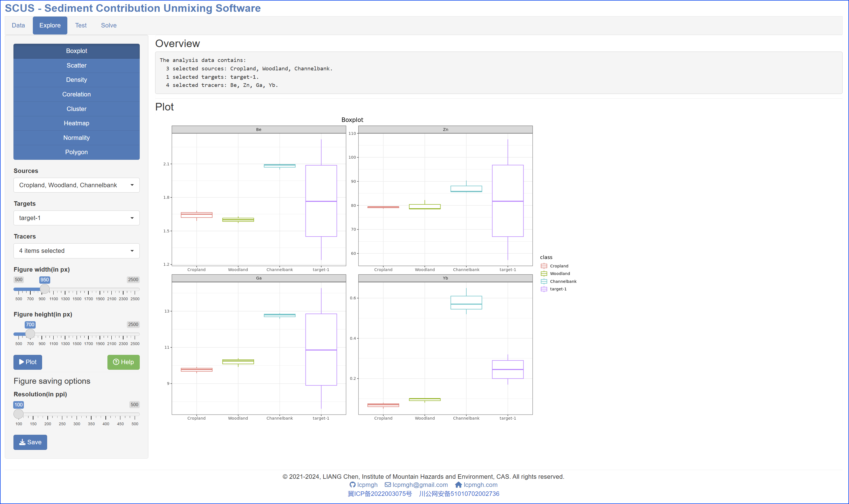Adjust the Figure width slider
849x504 pixels.
tap(46, 290)
